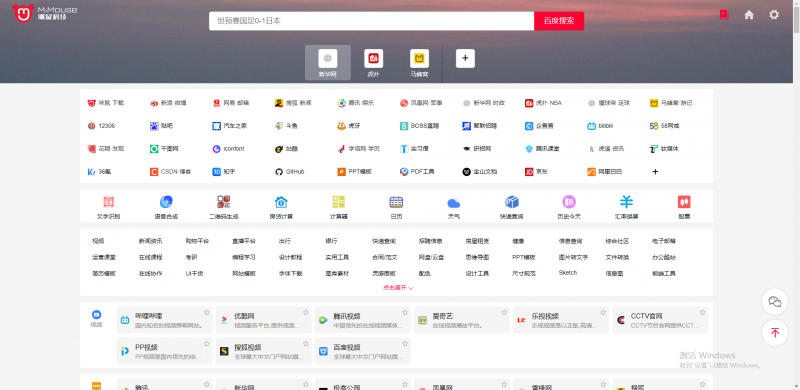This screenshot has height=390, width=800.
Task: Launch the 语音合成 tool
Action: click(166, 208)
